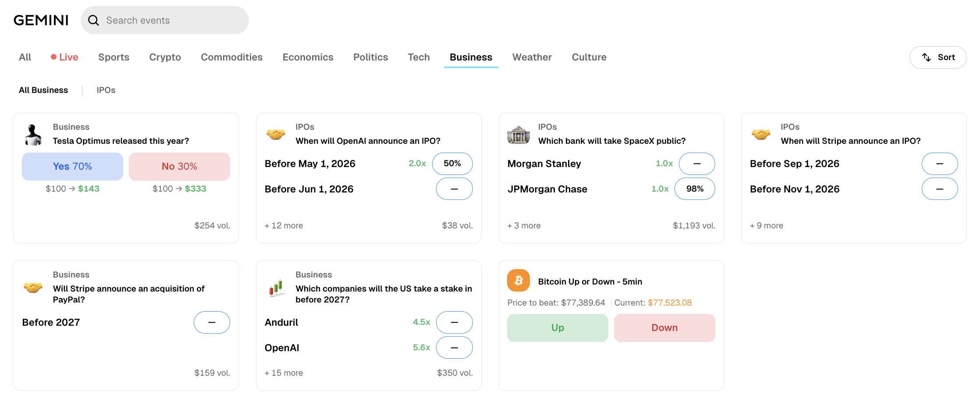Open the Culture tab
The image size is (980, 420).
pyautogui.click(x=589, y=57)
